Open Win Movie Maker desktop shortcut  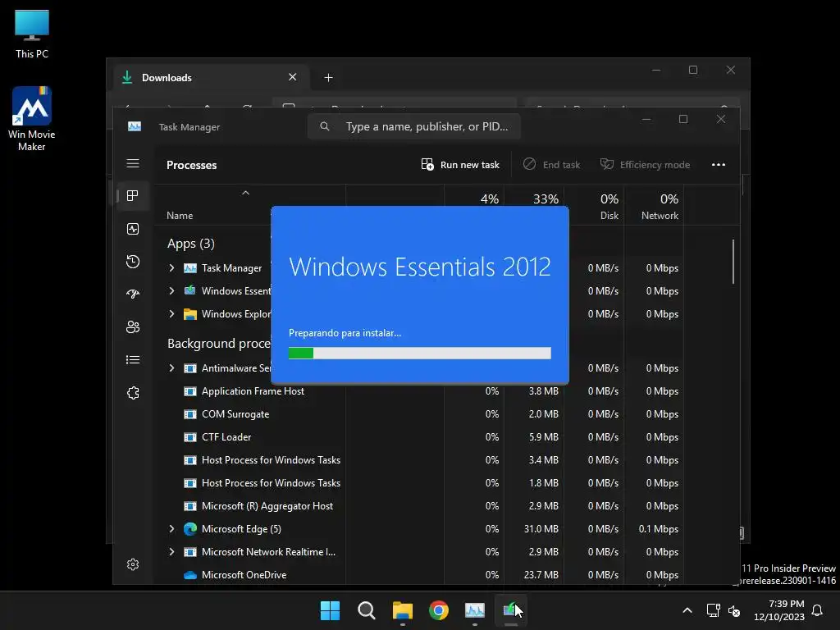pos(32,119)
